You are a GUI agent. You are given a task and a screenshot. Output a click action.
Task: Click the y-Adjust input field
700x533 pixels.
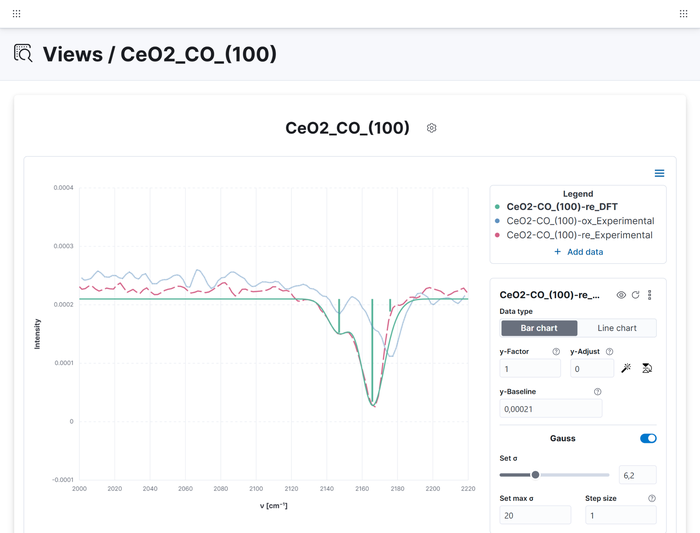[592, 369]
